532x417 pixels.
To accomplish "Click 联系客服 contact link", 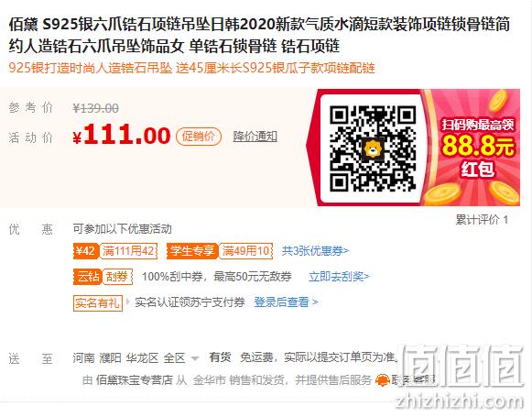I will click(413, 380).
